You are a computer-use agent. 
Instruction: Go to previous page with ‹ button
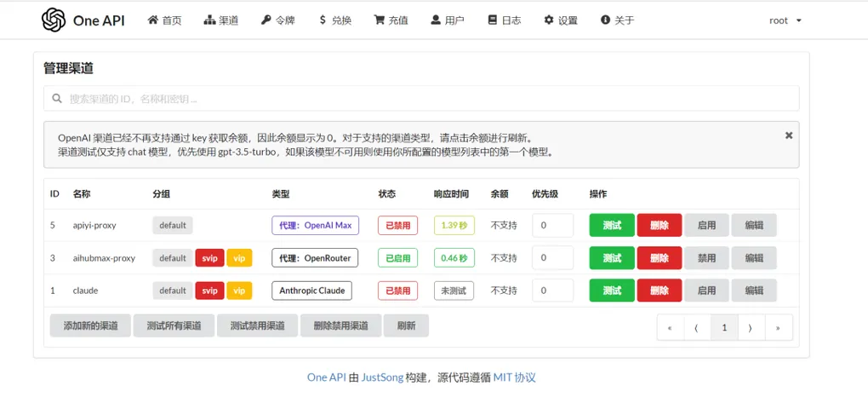point(698,328)
